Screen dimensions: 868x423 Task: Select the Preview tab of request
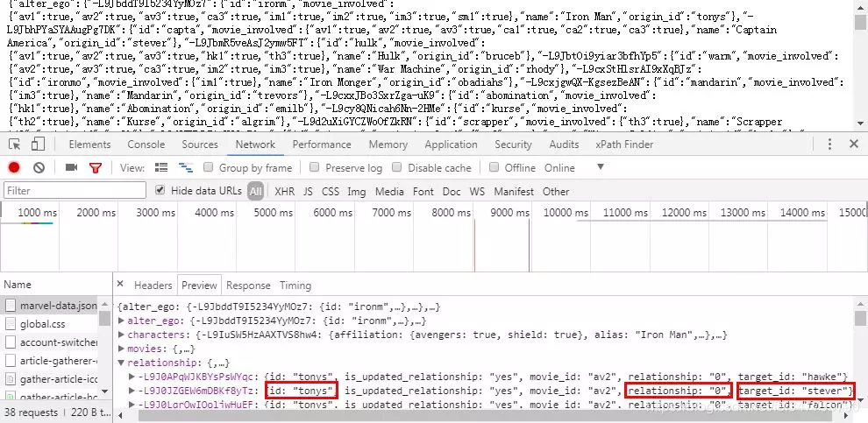[x=199, y=286]
